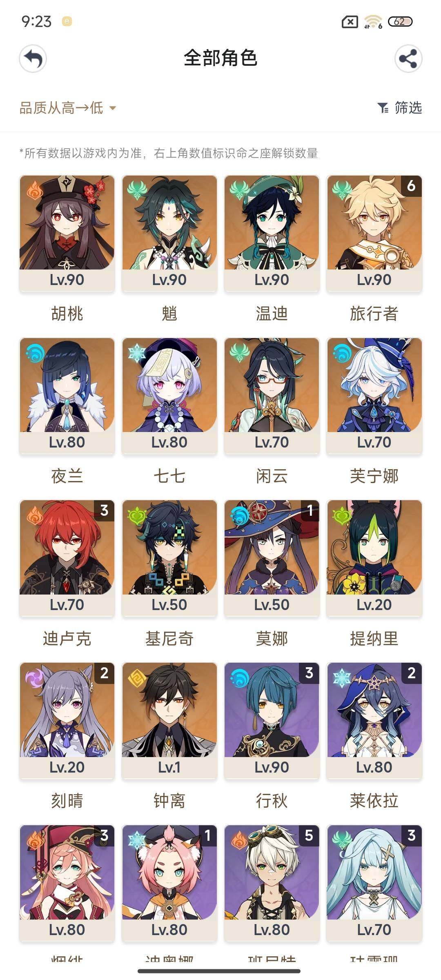Tap constellation badge 6 on 旅行者

coord(411,186)
